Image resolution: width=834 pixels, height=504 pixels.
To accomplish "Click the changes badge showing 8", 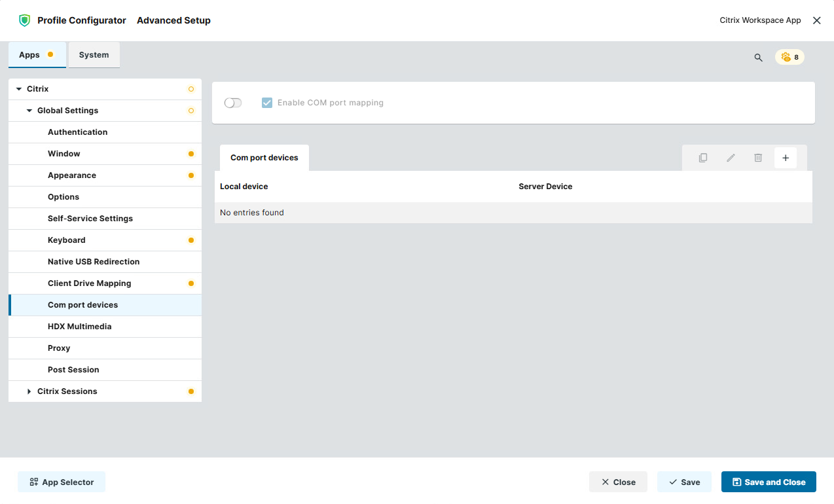I will click(x=789, y=57).
